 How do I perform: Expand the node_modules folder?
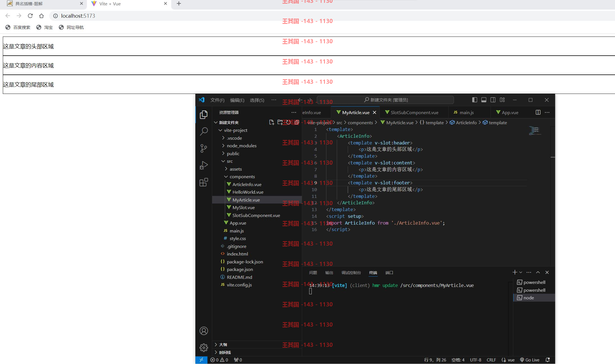pyautogui.click(x=223, y=146)
